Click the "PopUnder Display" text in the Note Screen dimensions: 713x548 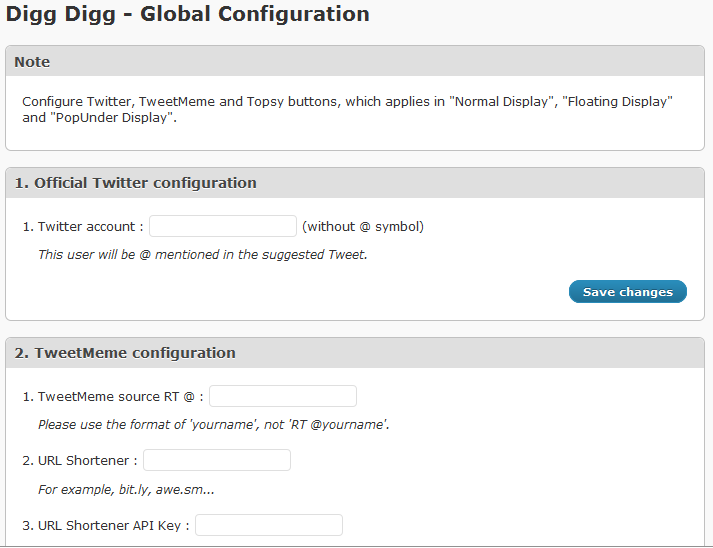(111, 118)
